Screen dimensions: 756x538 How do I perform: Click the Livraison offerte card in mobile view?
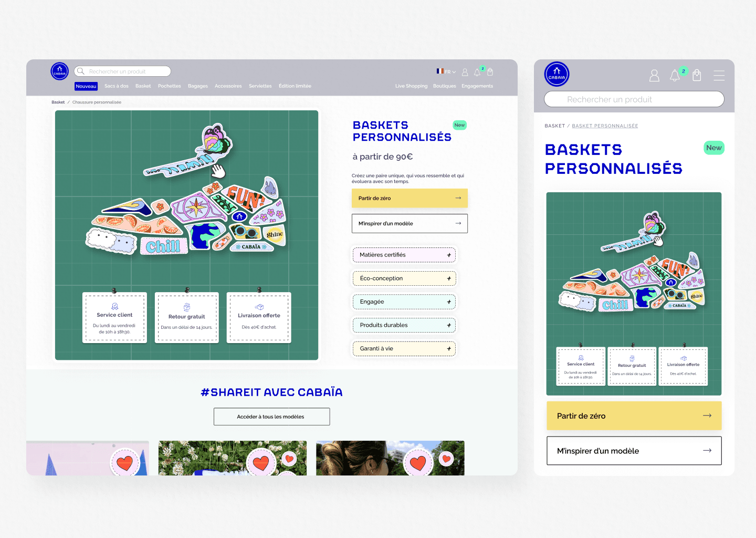click(x=684, y=366)
